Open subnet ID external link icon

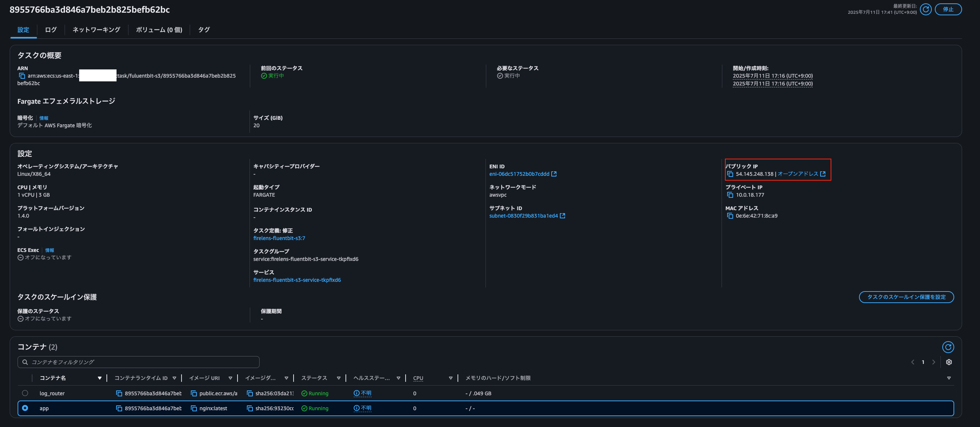click(563, 216)
